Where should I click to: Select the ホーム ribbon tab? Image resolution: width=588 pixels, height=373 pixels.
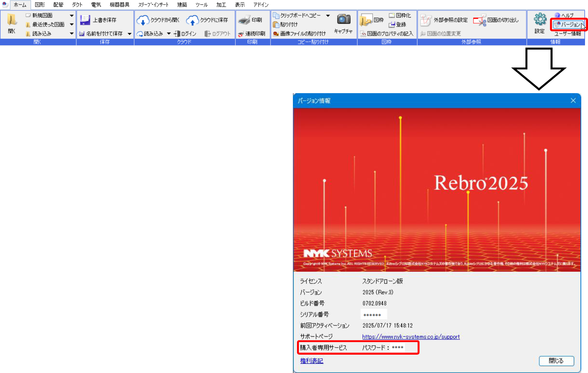[x=20, y=5]
